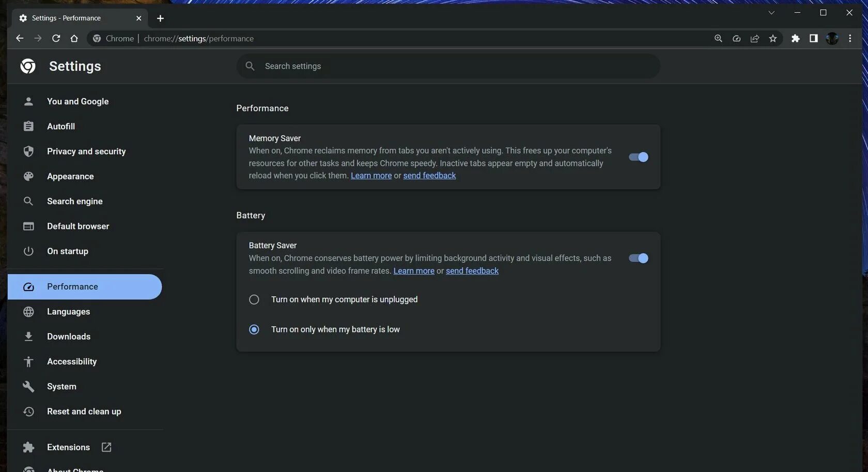The image size is (868, 472).
Task: Open the Extensions puzzle icon in toolbar
Action: [796, 38]
